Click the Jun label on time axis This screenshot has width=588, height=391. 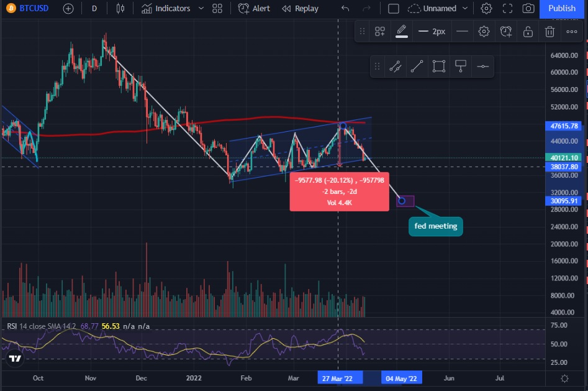click(x=449, y=378)
